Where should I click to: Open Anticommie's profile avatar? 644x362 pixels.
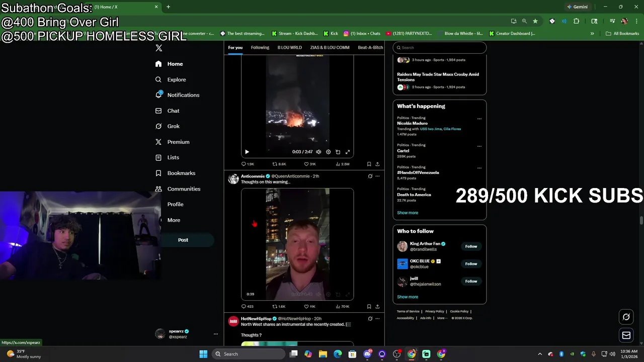(233, 179)
